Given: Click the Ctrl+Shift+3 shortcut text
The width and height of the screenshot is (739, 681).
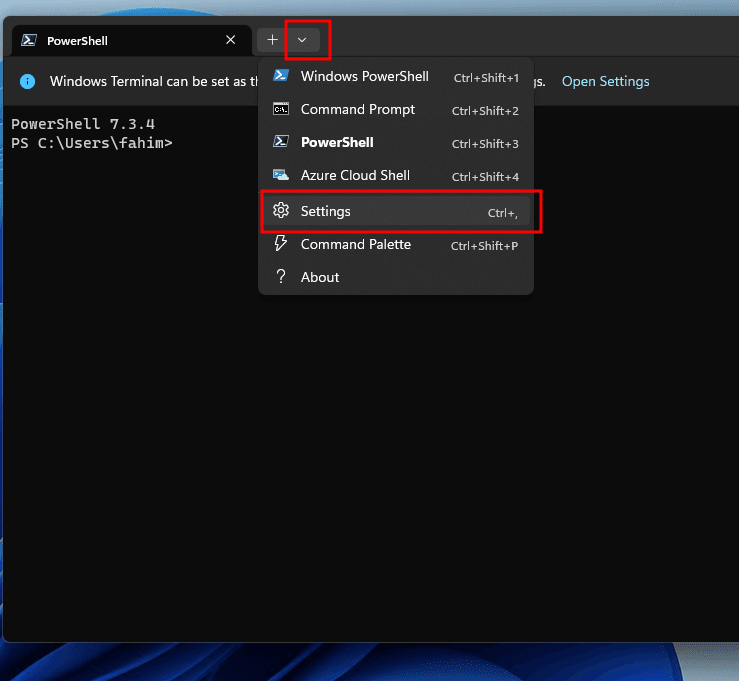Looking at the screenshot, I should 485,144.
